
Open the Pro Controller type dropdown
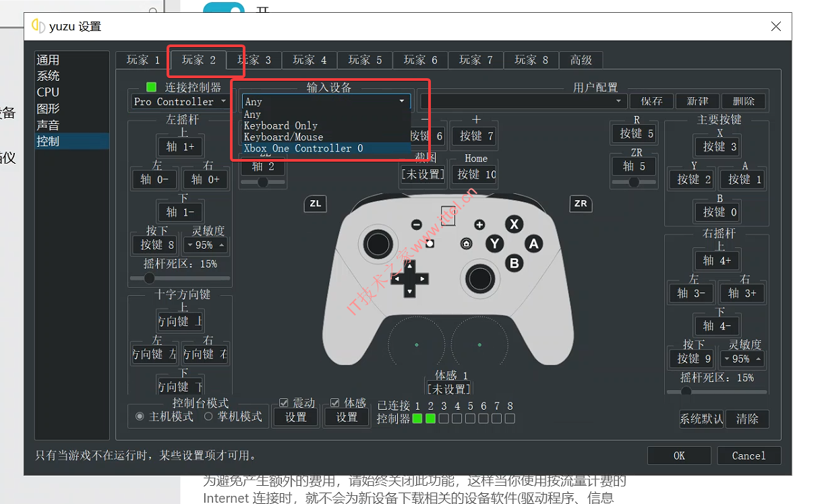[180, 102]
